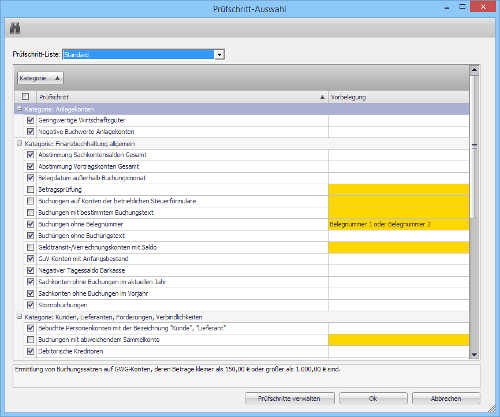Enable Buchungen mit bestimmtem Buchungstext
500x417 pixels.
30,212
